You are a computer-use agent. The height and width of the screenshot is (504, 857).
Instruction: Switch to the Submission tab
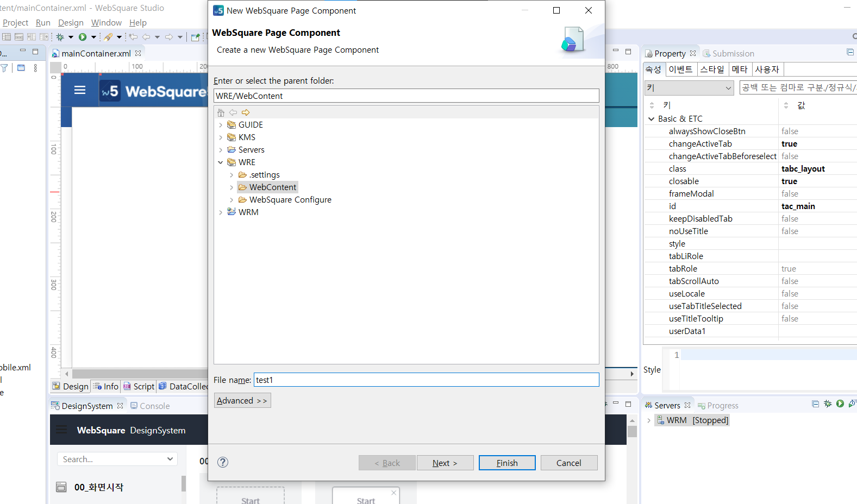pos(728,53)
